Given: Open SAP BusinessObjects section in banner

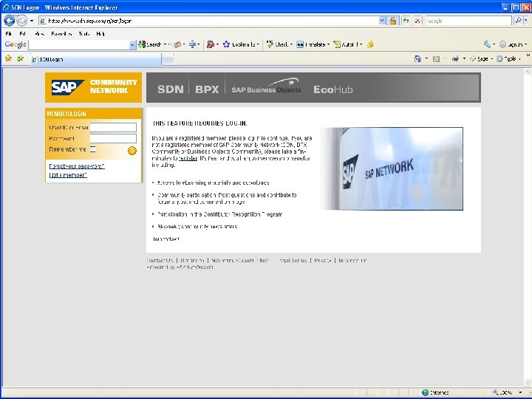Looking at the screenshot, I should [x=266, y=87].
